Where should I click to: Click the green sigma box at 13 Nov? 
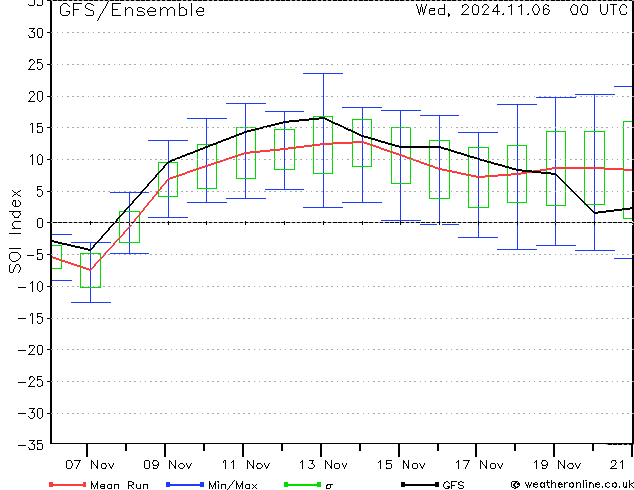(x=323, y=145)
